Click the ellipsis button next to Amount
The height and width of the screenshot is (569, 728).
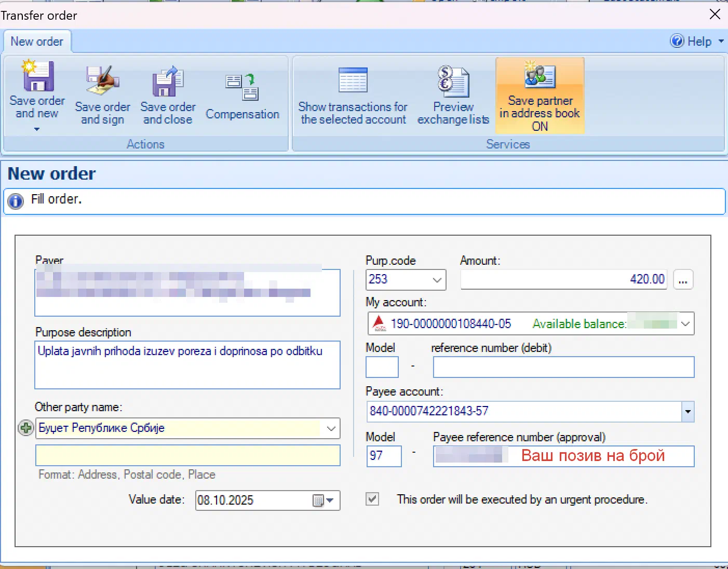point(683,280)
